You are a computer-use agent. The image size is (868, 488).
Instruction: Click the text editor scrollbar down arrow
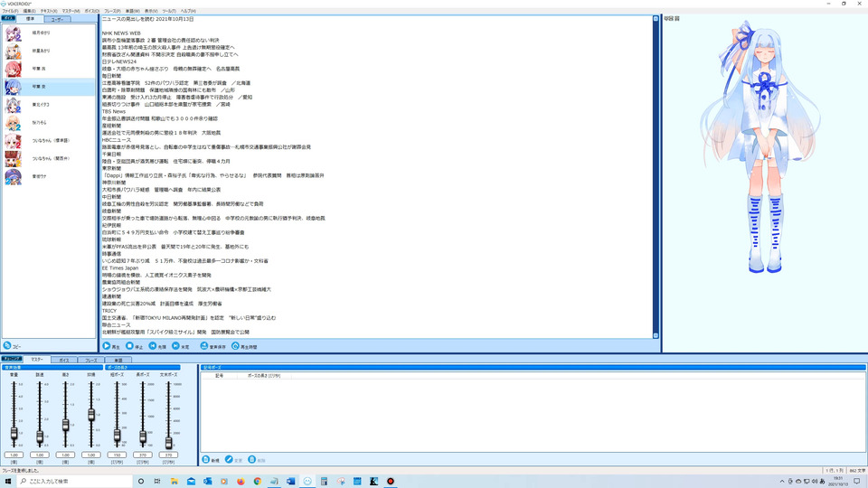click(x=656, y=335)
